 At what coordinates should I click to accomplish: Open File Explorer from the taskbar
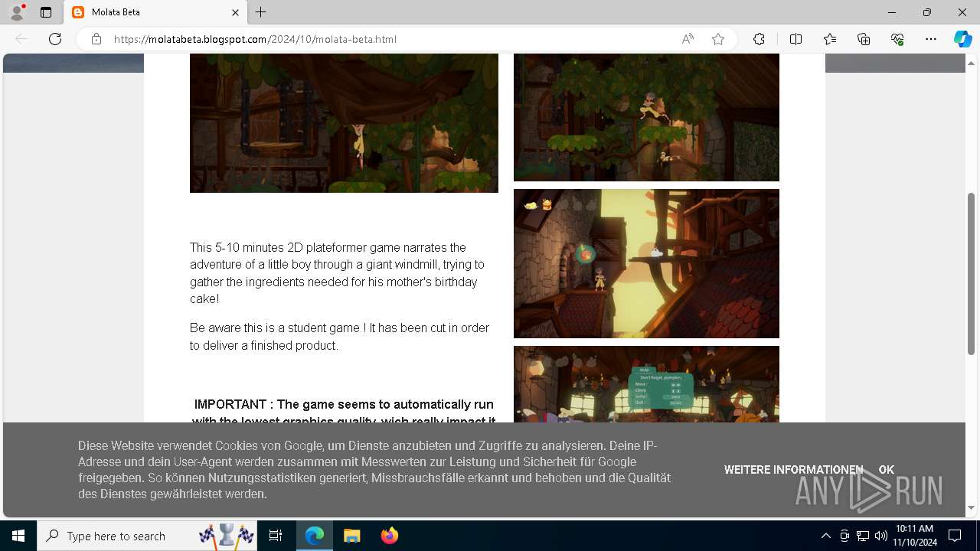pyautogui.click(x=351, y=536)
